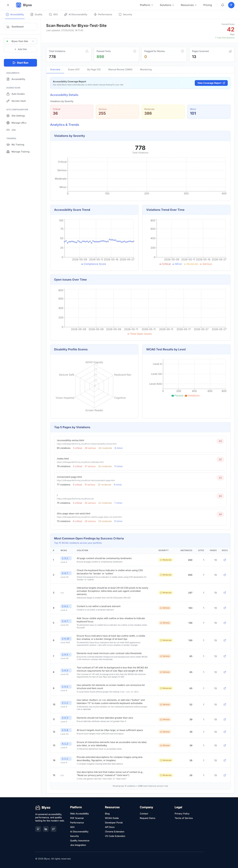
Task: Open the Pricing page
Action: tap(207, 5)
